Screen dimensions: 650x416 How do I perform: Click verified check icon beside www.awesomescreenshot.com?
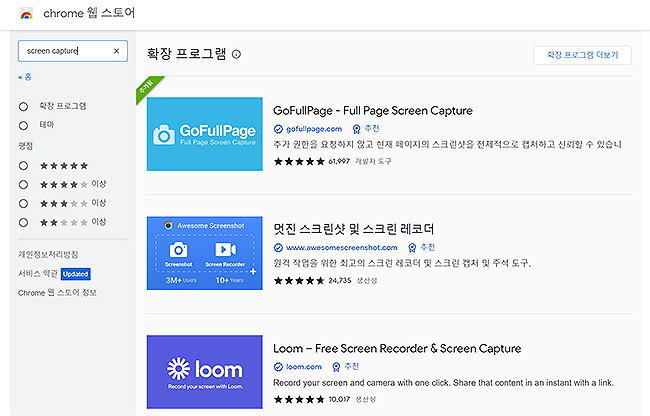tap(278, 248)
